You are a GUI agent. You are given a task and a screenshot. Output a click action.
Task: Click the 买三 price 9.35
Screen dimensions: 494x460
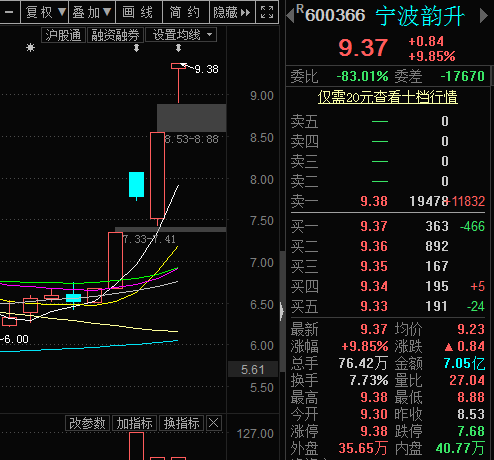click(x=374, y=266)
